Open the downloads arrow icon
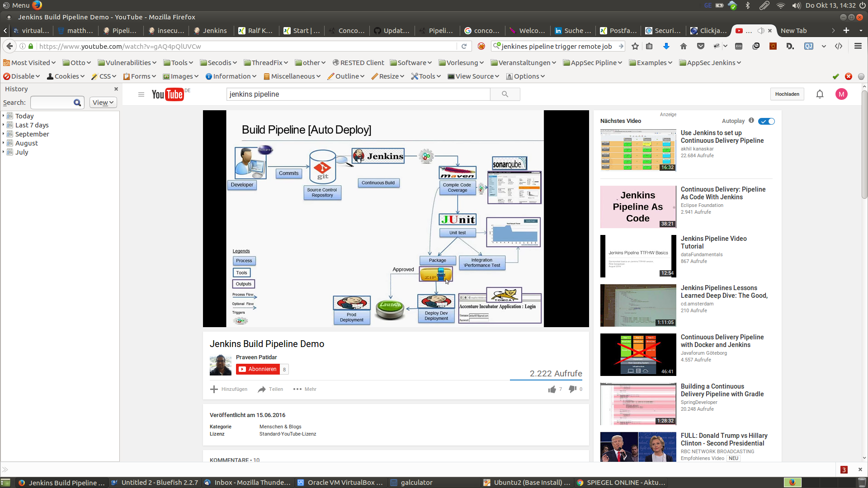This screenshot has width=868, height=488. [x=666, y=46]
